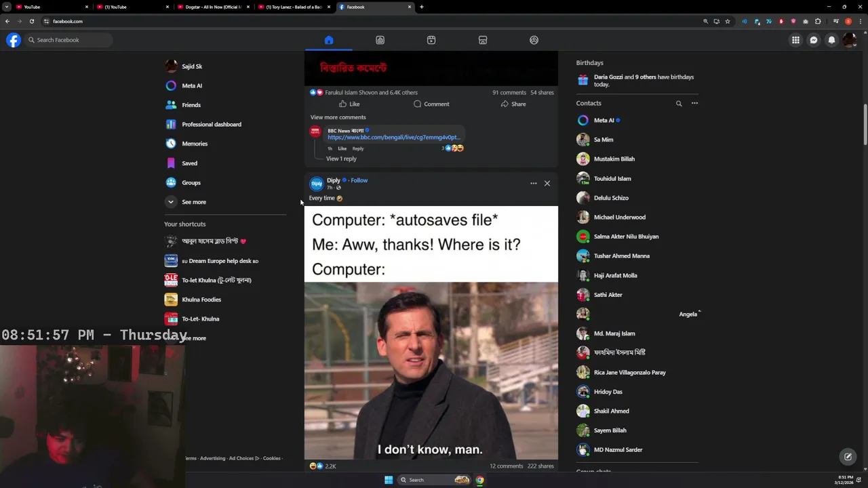Screen dimensions: 868x488
Task: Open the apps menu grid icon
Action: pyautogui.click(x=795, y=40)
